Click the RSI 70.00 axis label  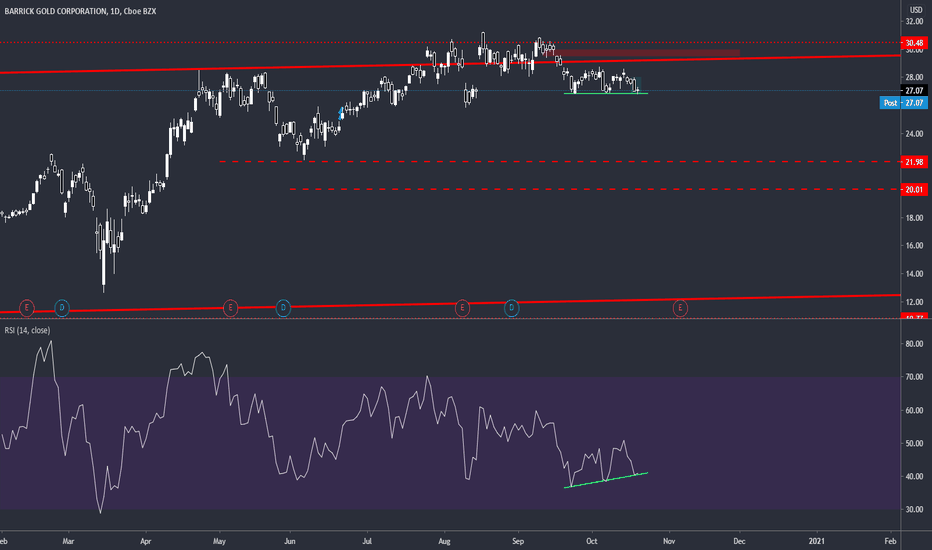(x=914, y=377)
